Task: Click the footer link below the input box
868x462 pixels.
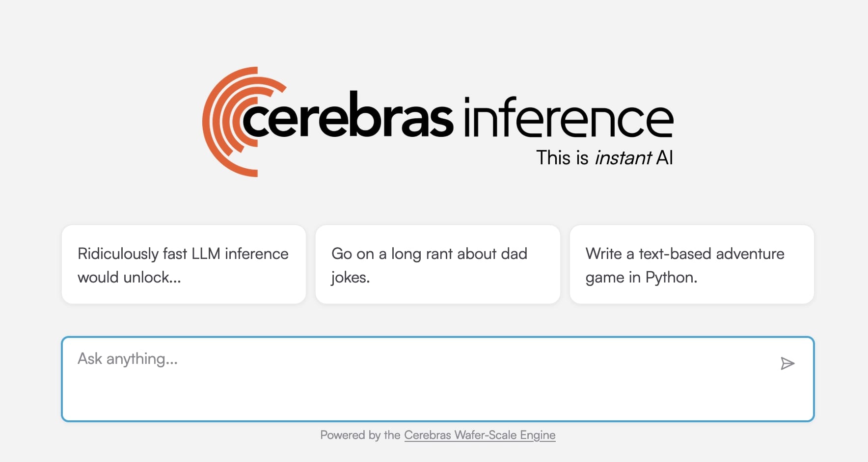Action: click(479, 435)
